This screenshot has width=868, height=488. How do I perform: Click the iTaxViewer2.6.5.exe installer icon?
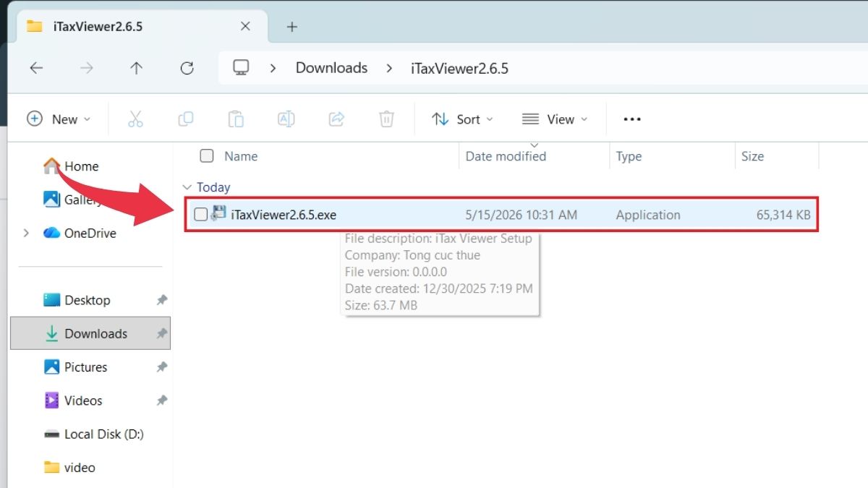[218, 214]
